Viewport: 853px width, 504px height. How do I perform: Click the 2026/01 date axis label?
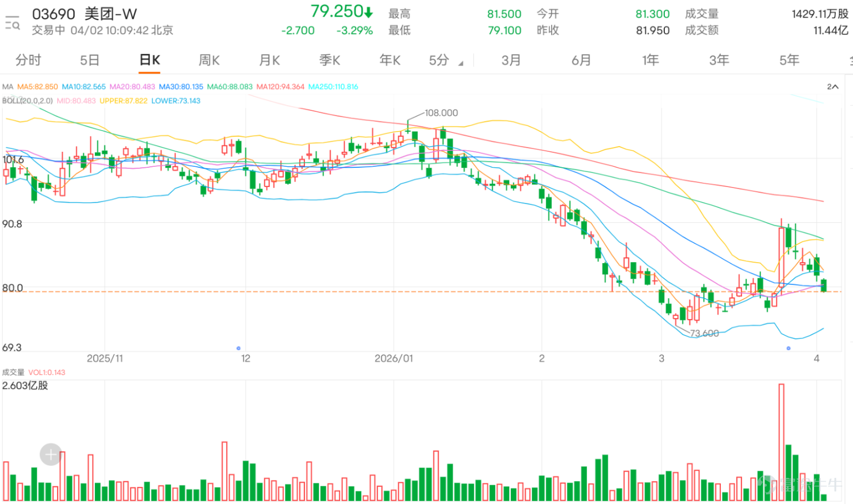393,359
